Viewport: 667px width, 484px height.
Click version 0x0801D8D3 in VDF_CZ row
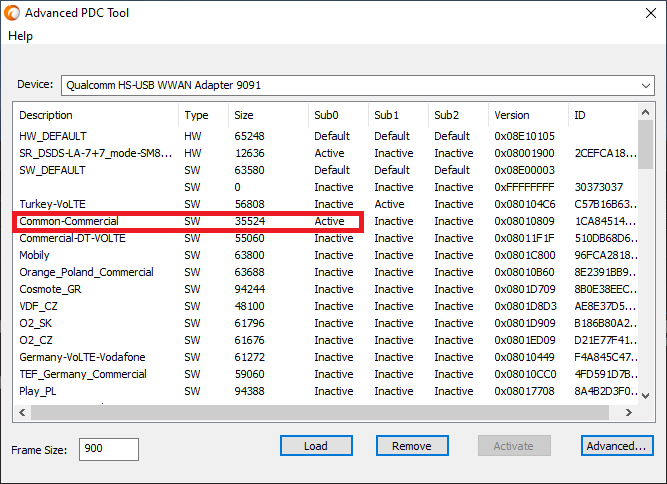(x=525, y=306)
